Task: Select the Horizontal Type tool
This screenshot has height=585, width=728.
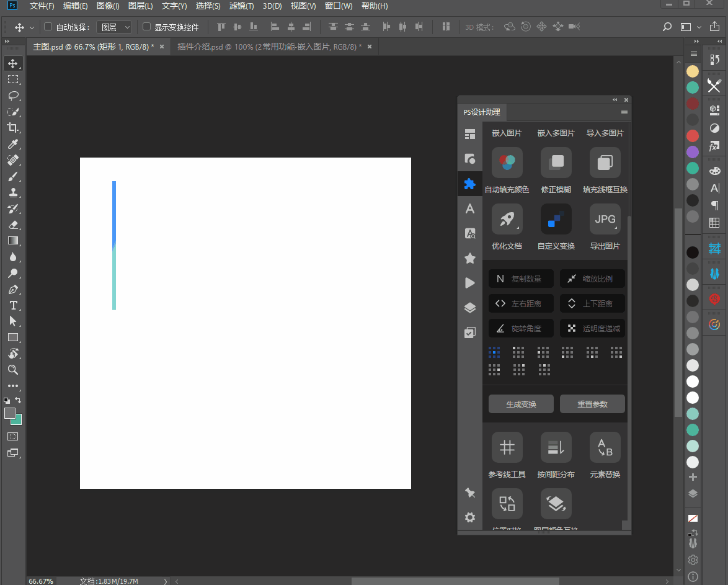Action: tap(13, 305)
